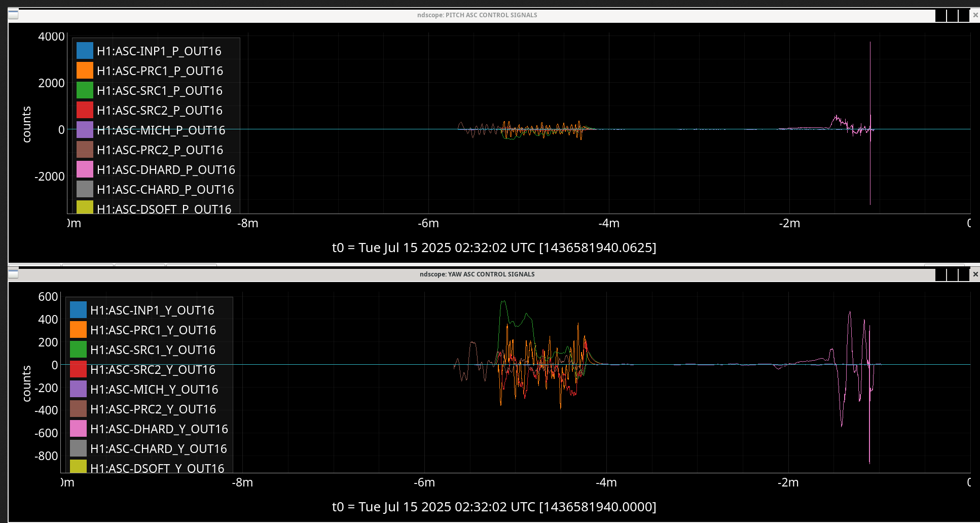Select H1:ASC-CHARD_P_OUT16 legend entry
The height and width of the screenshot is (523, 980).
165,190
